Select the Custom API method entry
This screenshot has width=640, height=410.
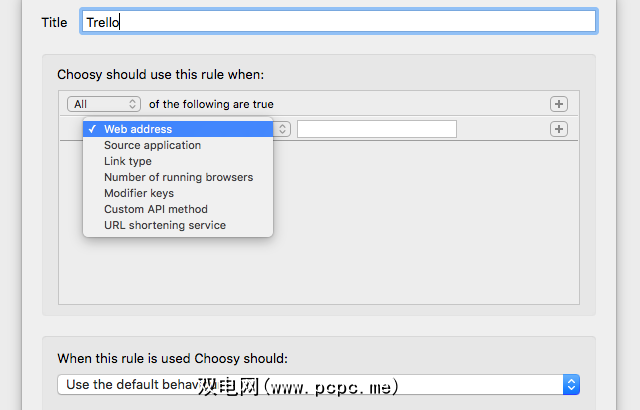[x=156, y=209]
